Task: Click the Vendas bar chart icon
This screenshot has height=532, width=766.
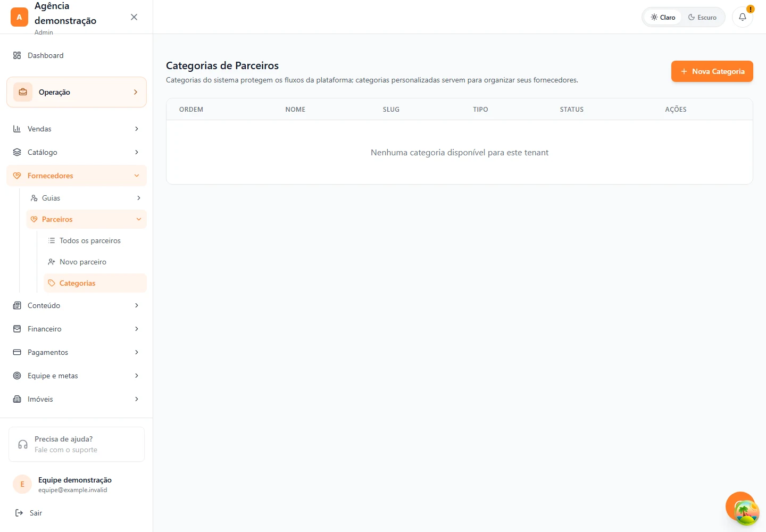Action: (x=17, y=129)
